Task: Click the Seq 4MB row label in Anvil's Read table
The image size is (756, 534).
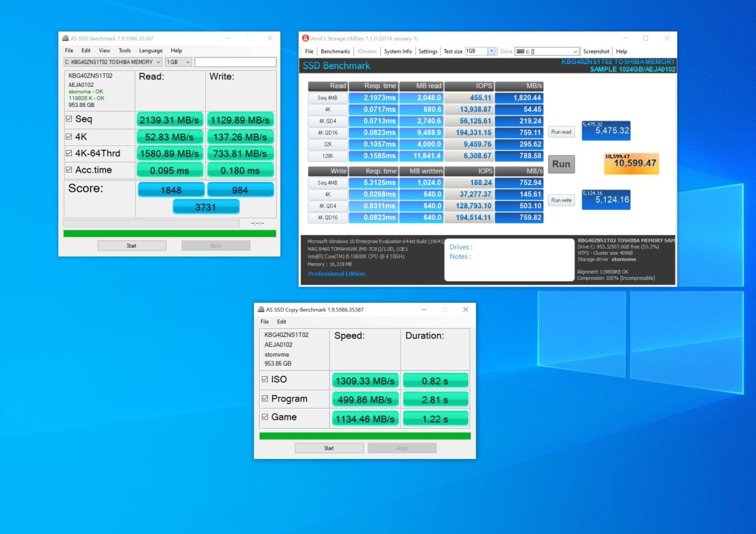Action: point(327,98)
